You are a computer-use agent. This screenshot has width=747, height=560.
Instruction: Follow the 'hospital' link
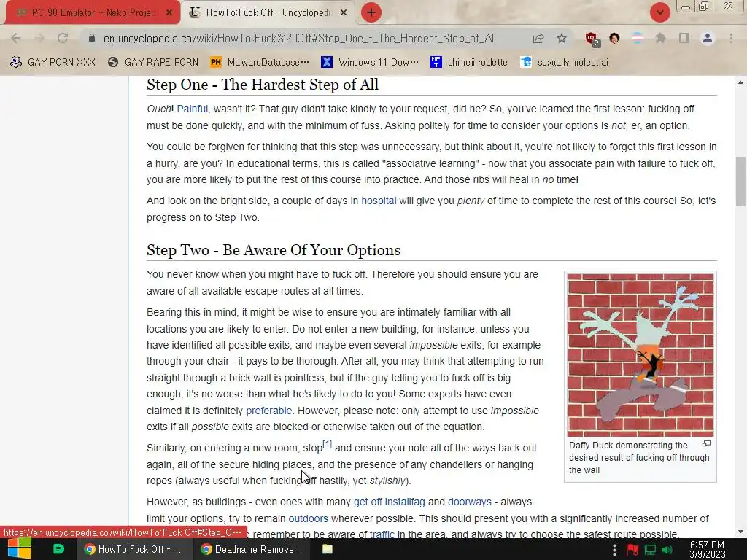(x=379, y=201)
